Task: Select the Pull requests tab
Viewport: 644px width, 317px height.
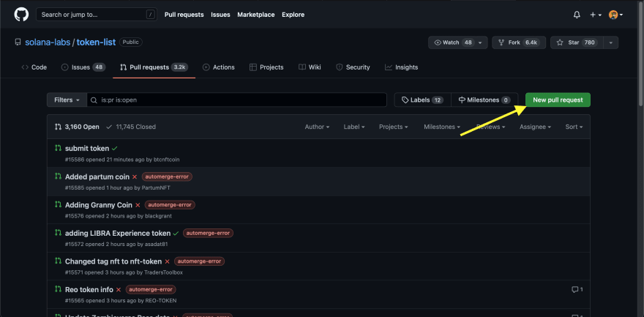Action: (x=154, y=67)
